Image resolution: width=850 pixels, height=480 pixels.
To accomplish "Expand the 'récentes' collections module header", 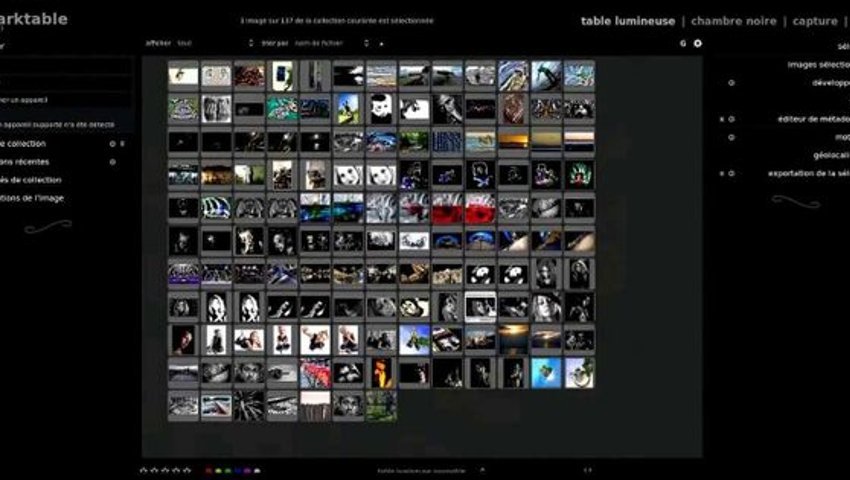I will tap(24, 162).
